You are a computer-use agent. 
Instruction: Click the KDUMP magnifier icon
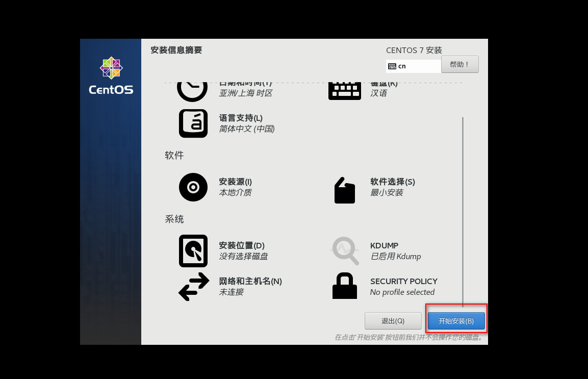[345, 250]
